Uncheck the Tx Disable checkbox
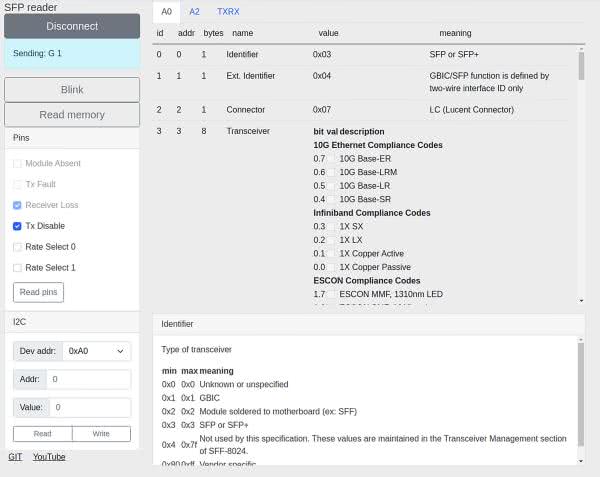 click(x=17, y=226)
